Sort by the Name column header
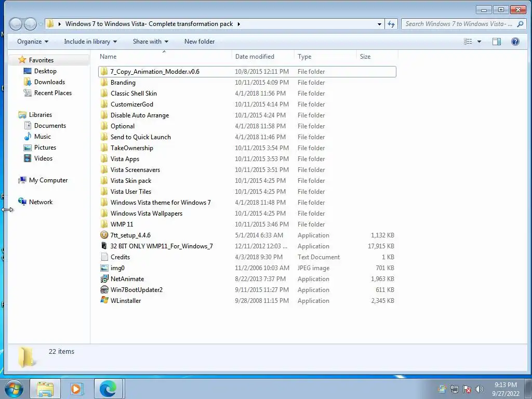The width and height of the screenshot is (532, 399). (x=164, y=56)
